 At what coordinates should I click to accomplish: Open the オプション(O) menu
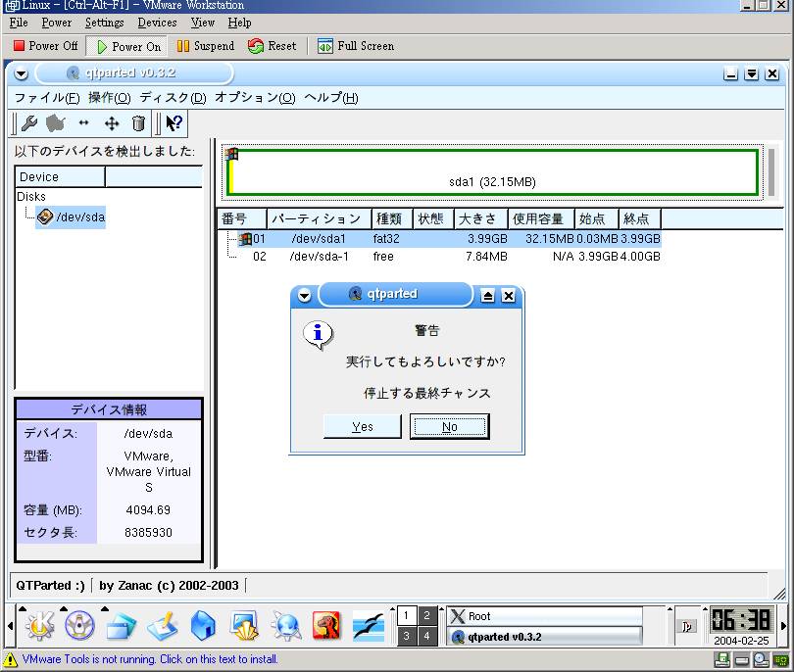click(x=255, y=98)
